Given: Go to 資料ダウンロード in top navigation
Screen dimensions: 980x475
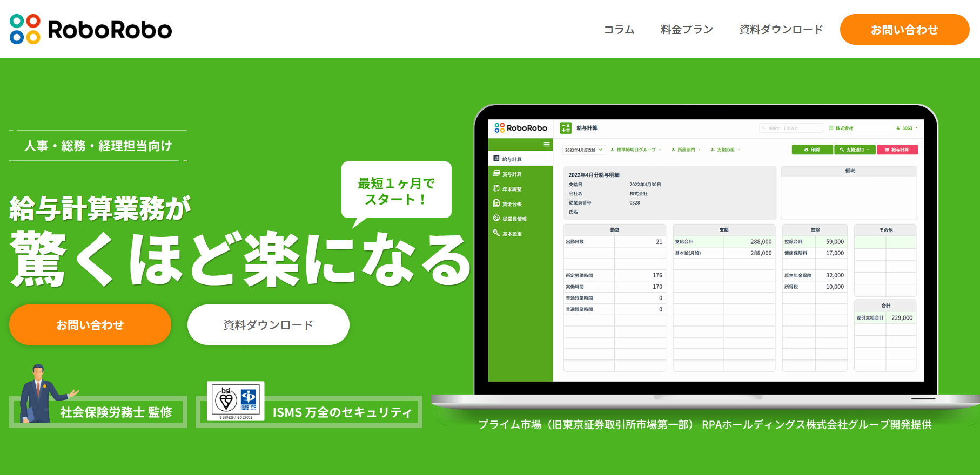Looking at the screenshot, I should (781, 30).
